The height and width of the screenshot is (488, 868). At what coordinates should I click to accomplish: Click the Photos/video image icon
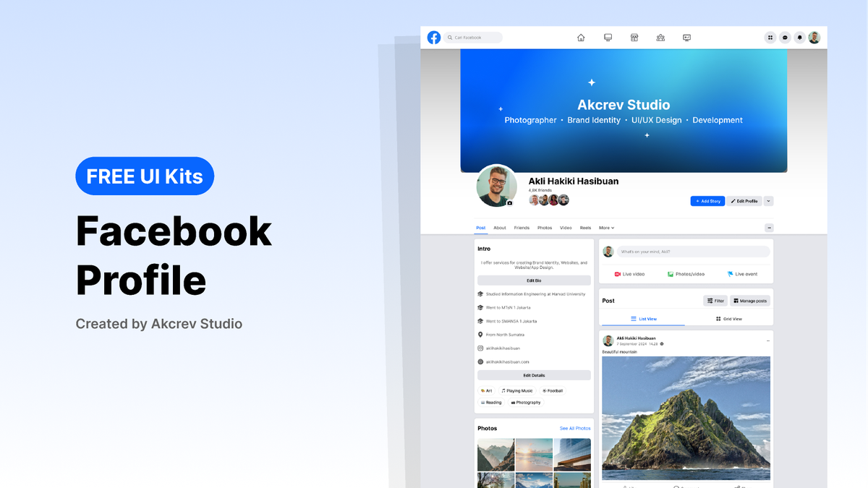(671, 274)
